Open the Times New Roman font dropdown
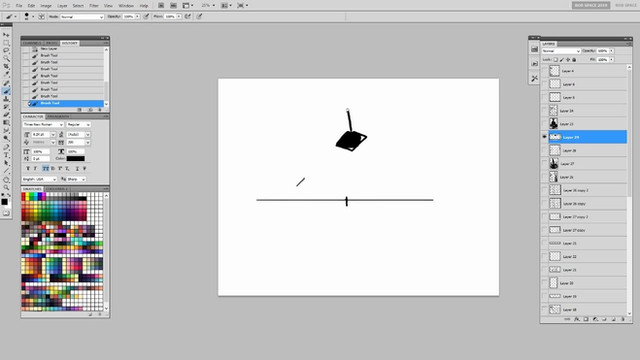640x360 pixels. [x=43, y=124]
